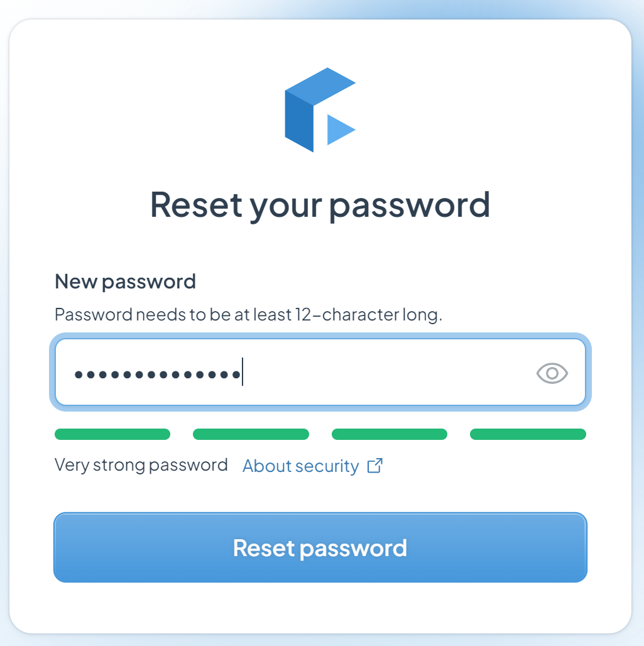
Task: Click the blue cube logo
Action: [x=320, y=109]
